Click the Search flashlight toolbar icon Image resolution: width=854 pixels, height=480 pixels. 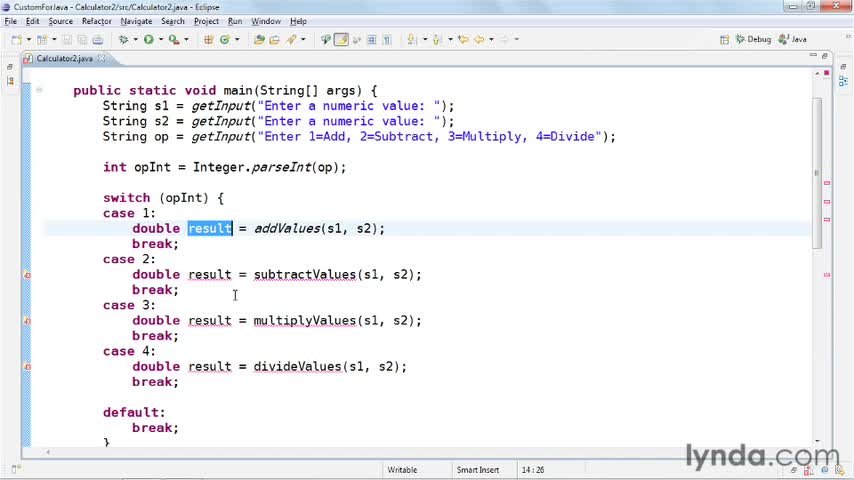point(291,40)
